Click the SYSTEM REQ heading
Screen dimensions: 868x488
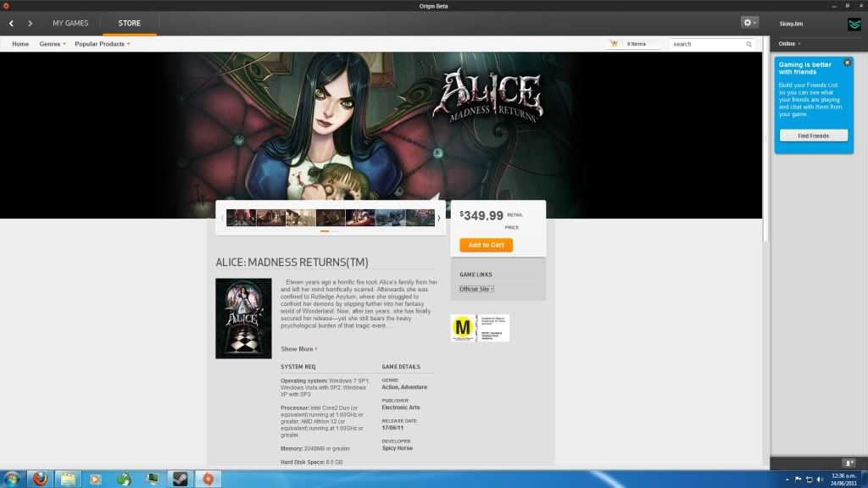(x=298, y=367)
